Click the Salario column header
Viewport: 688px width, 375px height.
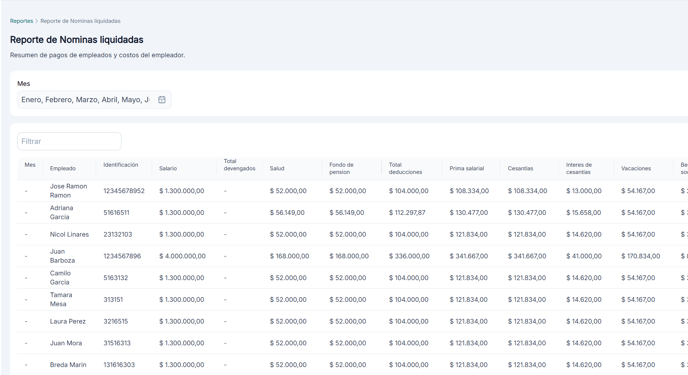[x=168, y=168]
